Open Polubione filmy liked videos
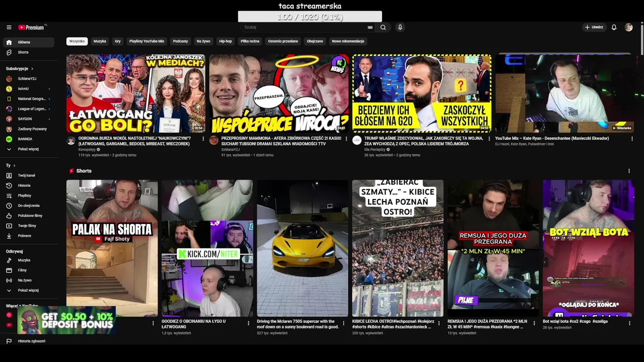Viewport: 644px width, 362px height. (x=28, y=216)
